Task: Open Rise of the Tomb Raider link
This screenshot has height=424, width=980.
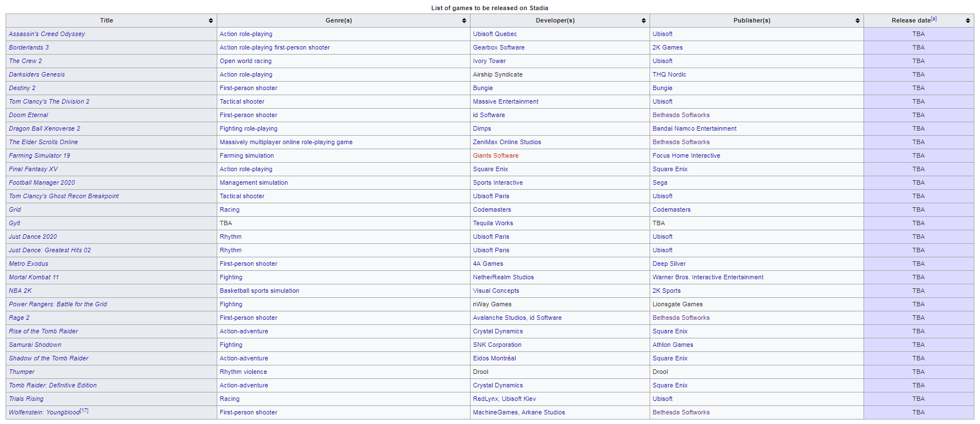Action: click(43, 331)
